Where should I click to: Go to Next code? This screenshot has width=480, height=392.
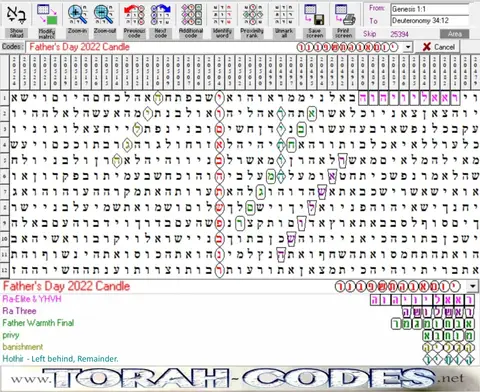click(x=161, y=15)
